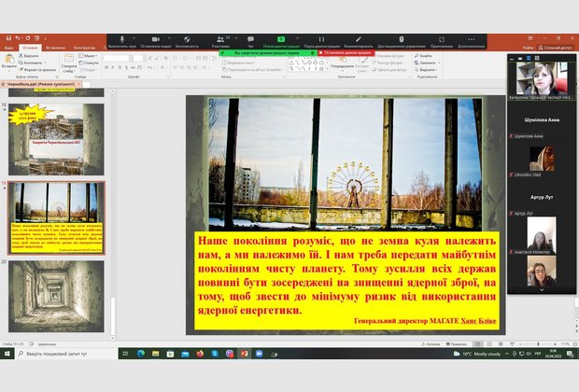Expand audio options arrow next to microphone

[x=134, y=38]
